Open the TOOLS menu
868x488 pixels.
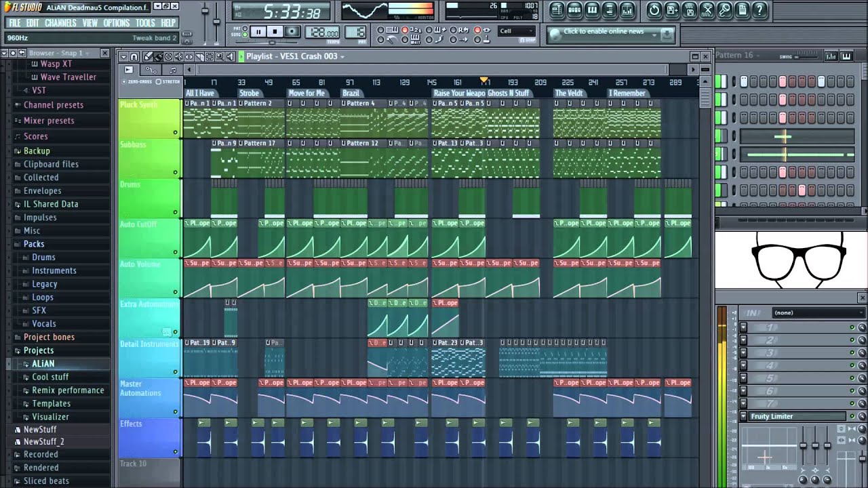click(145, 23)
